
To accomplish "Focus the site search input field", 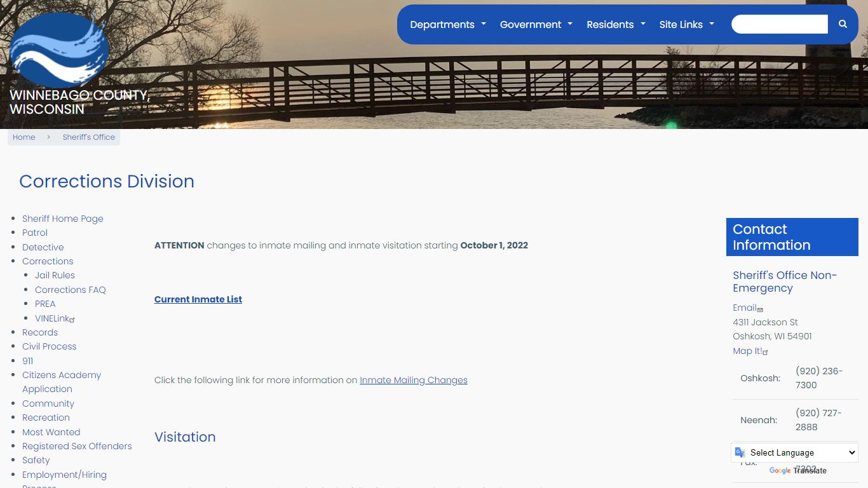I will tap(780, 24).
